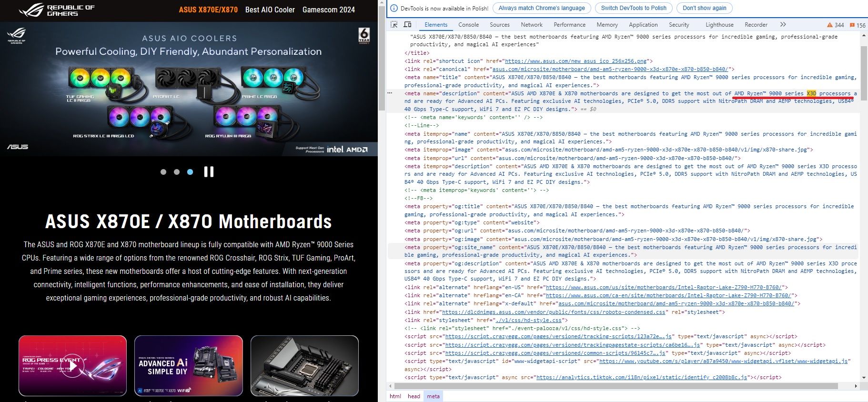Click the horizontal scrollbar right arrow

(x=856, y=386)
